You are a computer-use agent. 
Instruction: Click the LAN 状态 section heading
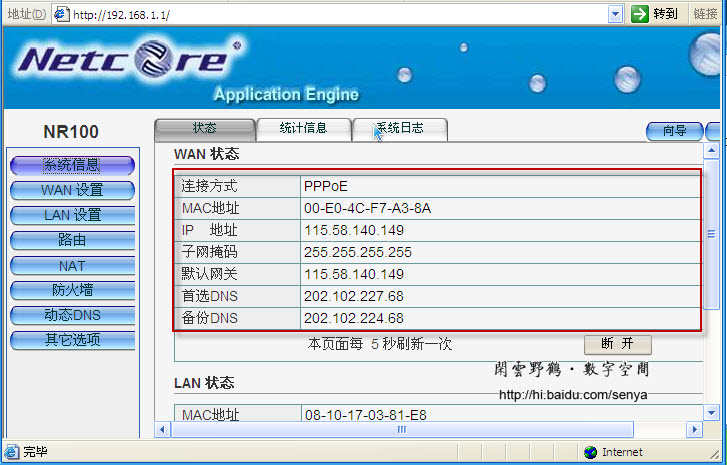pos(204,383)
